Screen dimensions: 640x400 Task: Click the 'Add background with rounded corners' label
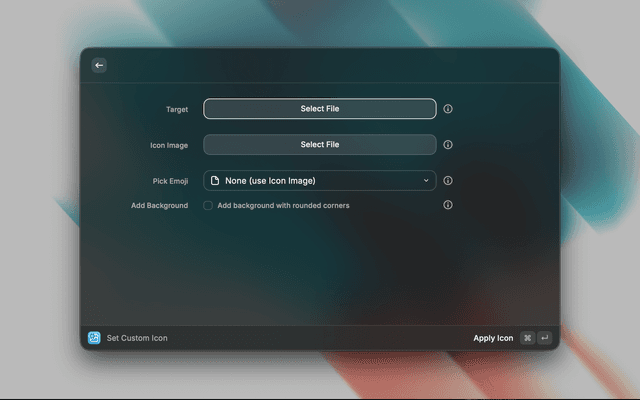283,205
